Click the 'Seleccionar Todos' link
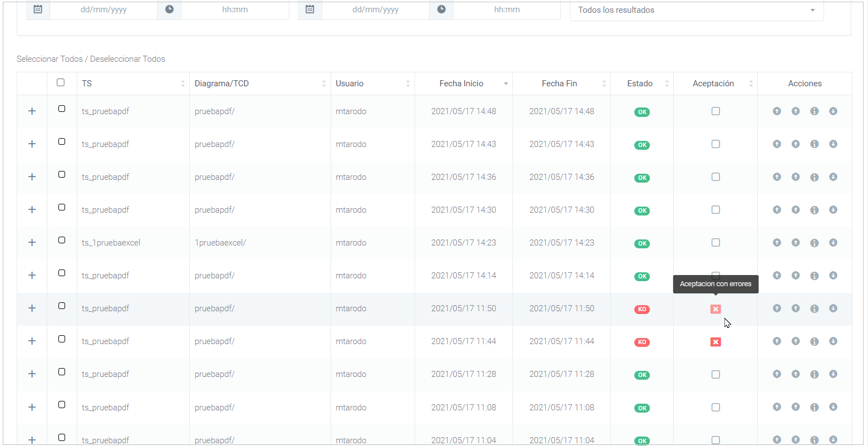Screen dimensions: 868x446 tap(50, 59)
